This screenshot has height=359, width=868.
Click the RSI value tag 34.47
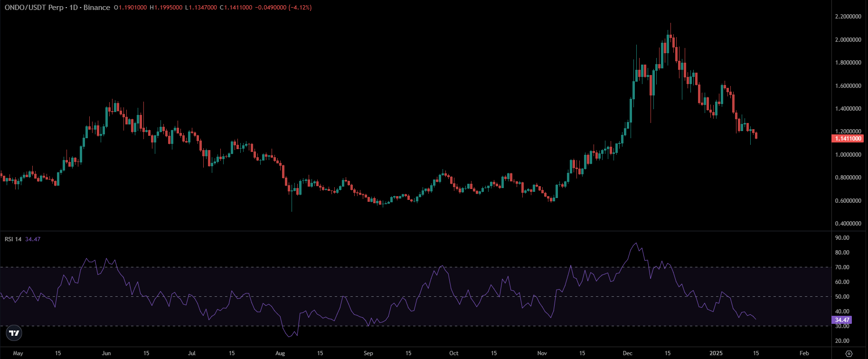pos(842,320)
